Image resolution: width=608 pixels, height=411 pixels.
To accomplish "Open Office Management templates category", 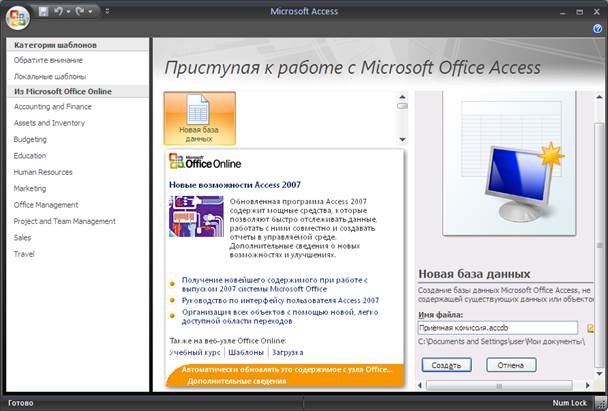I will tap(46, 205).
